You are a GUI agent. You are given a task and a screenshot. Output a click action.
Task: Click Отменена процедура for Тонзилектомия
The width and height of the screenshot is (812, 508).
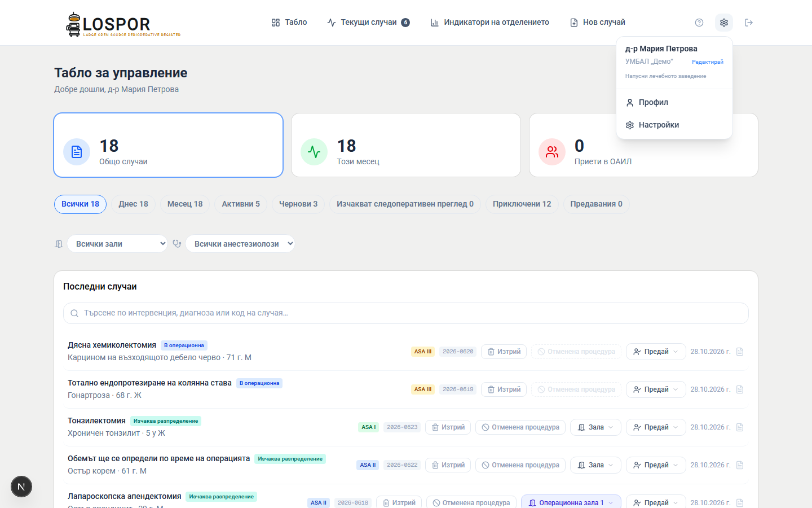point(520,427)
